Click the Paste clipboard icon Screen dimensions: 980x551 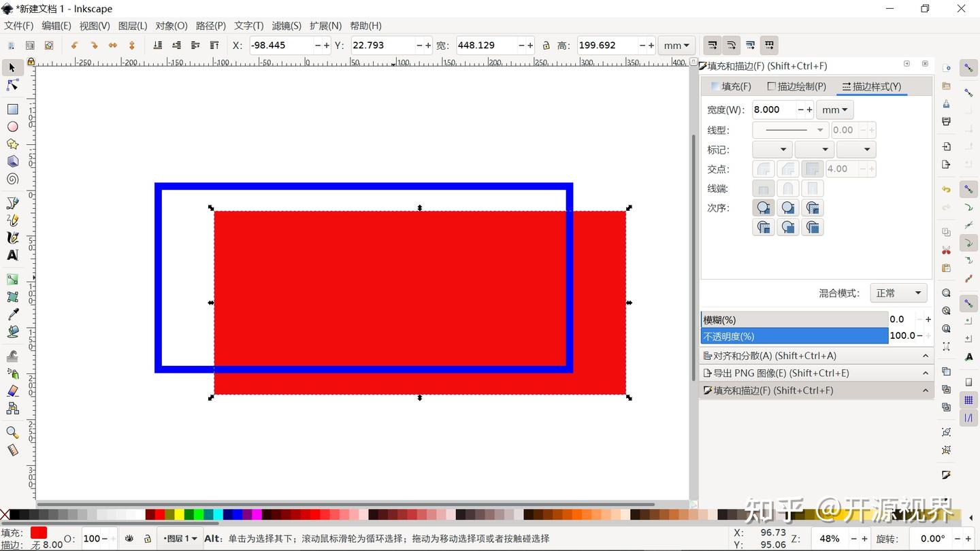[946, 268]
